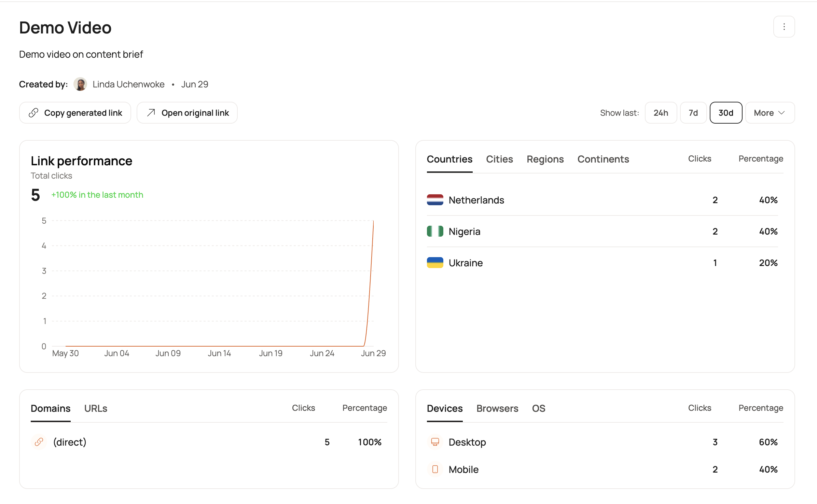Click the Linda Uchenwoke creator name
The image size is (817, 504).
click(128, 84)
